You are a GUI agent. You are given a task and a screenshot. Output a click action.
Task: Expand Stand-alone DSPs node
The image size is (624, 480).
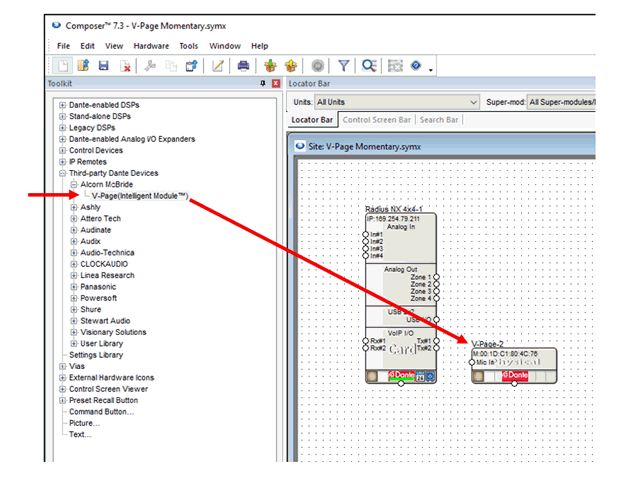(x=62, y=116)
